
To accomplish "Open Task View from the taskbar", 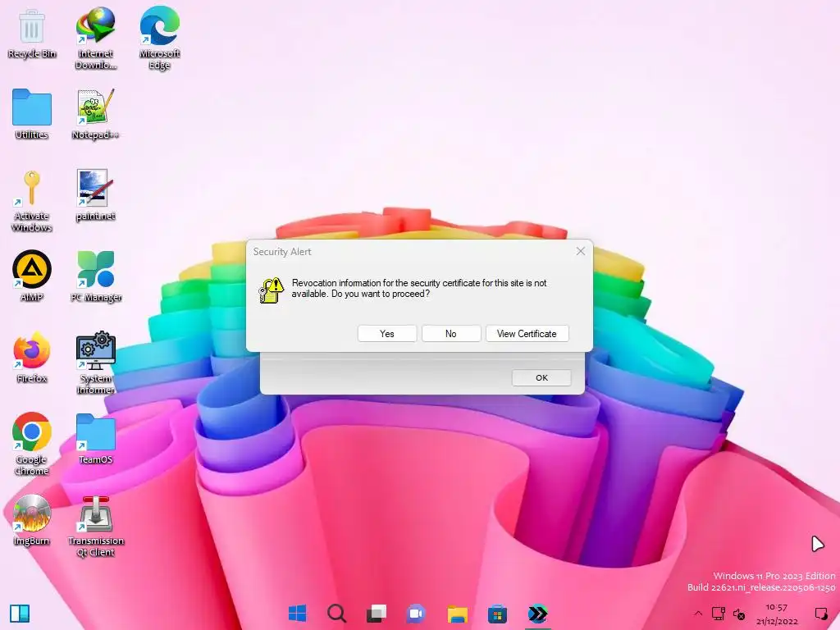I will [x=376, y=613].
